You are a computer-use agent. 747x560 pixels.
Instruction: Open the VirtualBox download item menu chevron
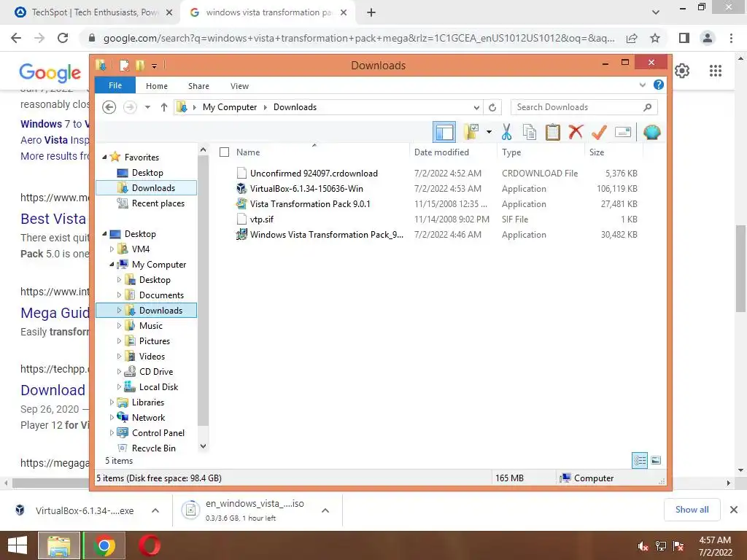point(155,510)
